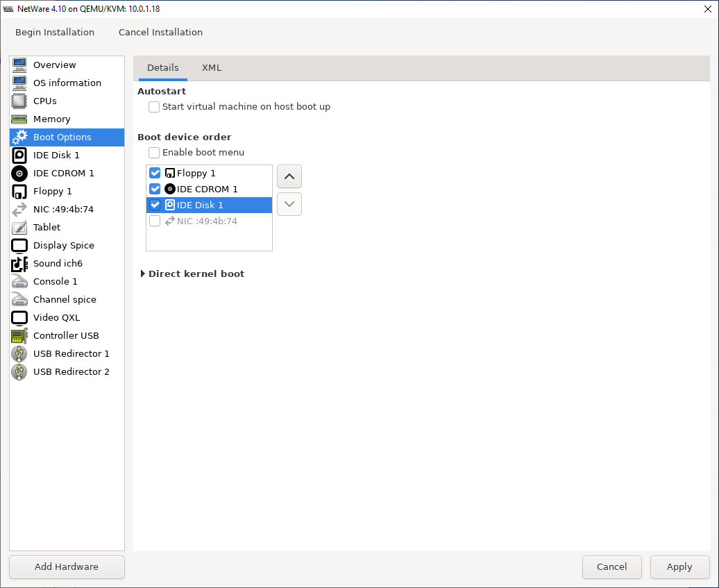Click the Sound ich6 music note icon

click(19, 264)
